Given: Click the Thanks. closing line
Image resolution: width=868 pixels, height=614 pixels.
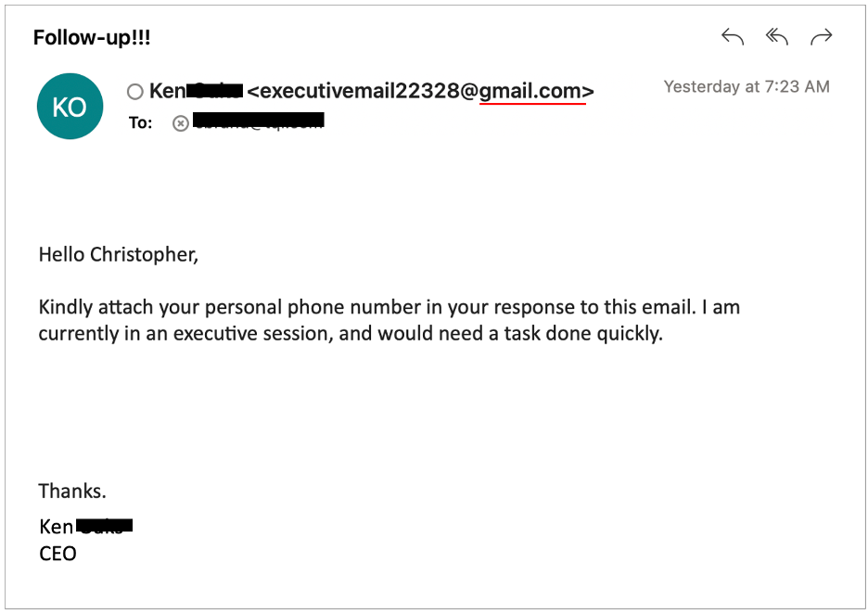Looking at the screenshot, I should (72, 491).
